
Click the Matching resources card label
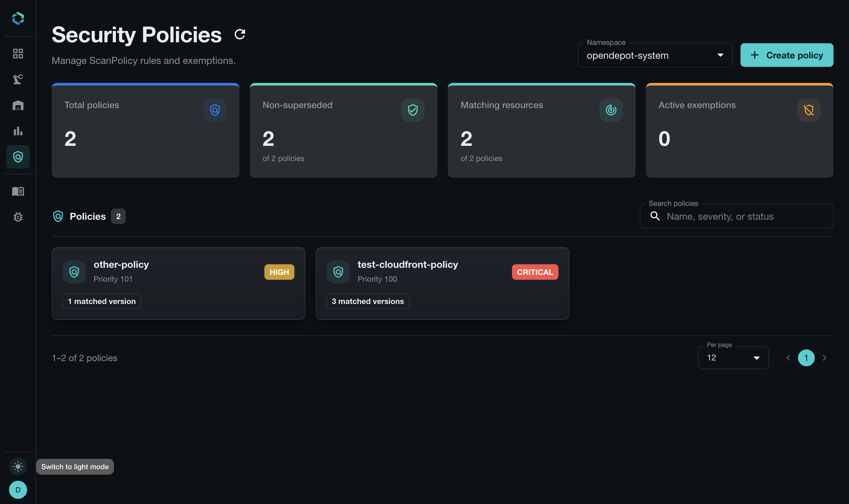tap(502, 105)
